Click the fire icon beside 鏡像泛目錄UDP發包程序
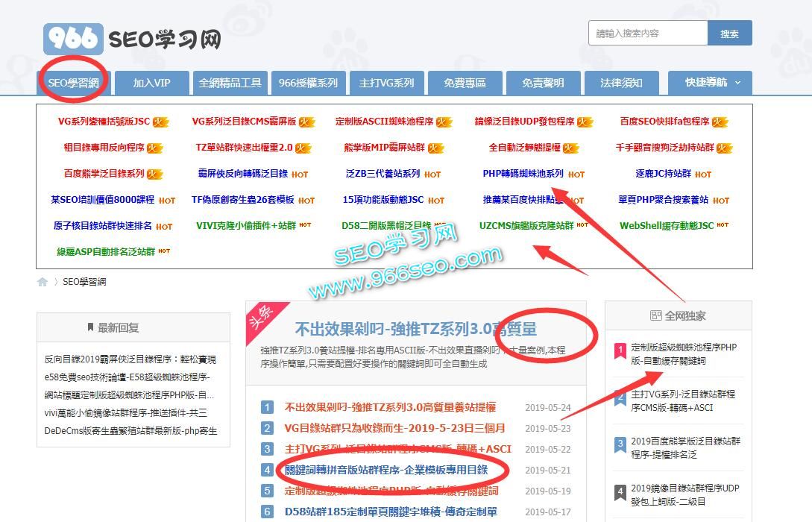Screen dimensions: 812x522 pos(585,122)
